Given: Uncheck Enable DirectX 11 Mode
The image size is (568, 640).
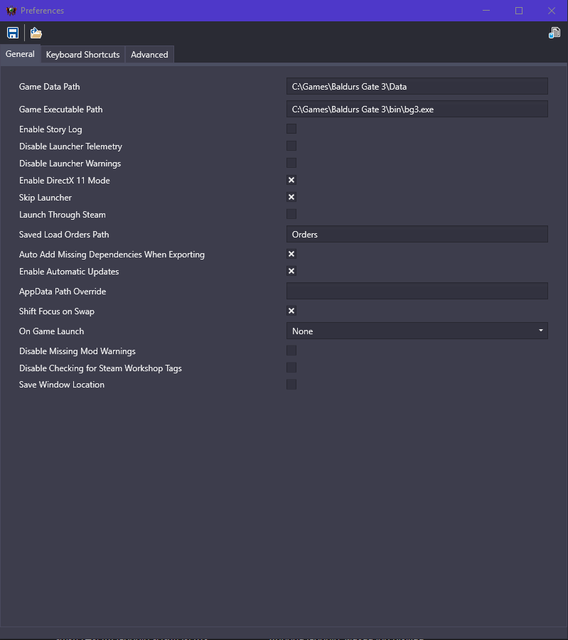Looking at the screenshot, I should click(291, 180).
